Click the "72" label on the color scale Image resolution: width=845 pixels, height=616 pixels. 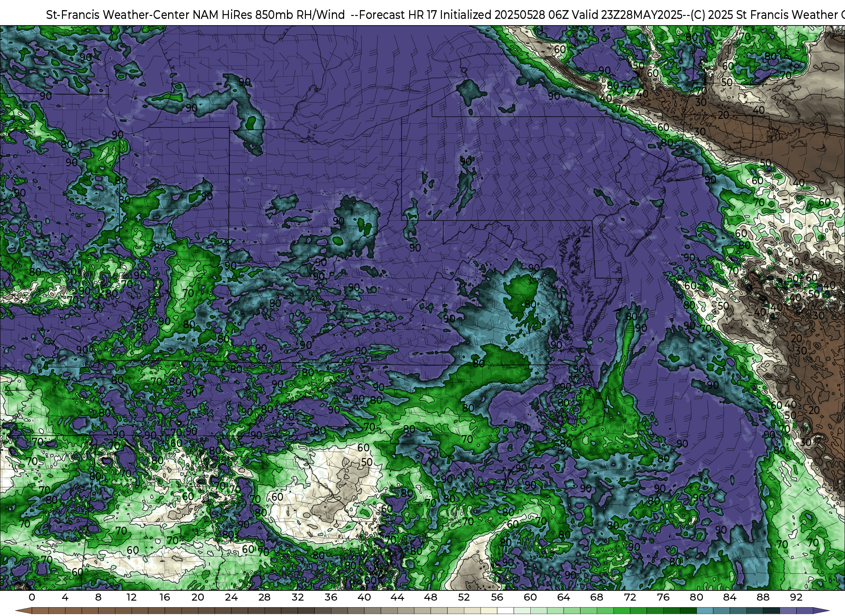630,597
